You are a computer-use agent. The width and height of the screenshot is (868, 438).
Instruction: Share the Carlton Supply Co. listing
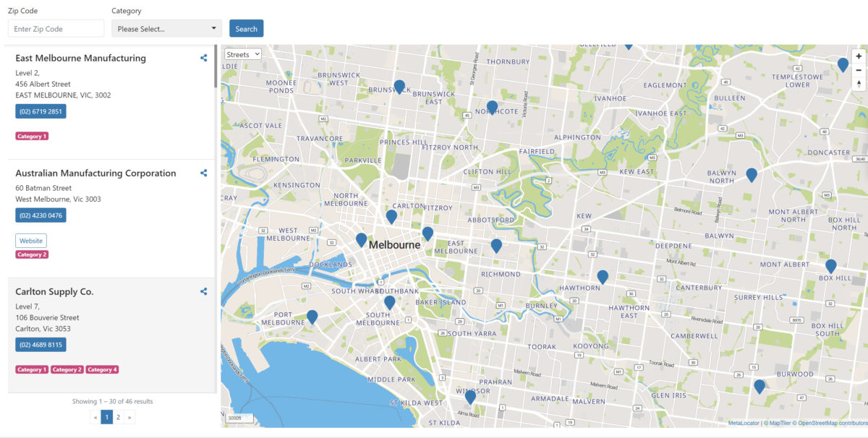[203, 291]
